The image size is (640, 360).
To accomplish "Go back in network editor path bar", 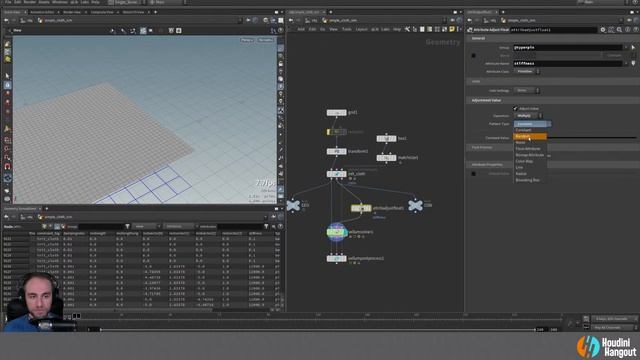I will pos(291,20).
